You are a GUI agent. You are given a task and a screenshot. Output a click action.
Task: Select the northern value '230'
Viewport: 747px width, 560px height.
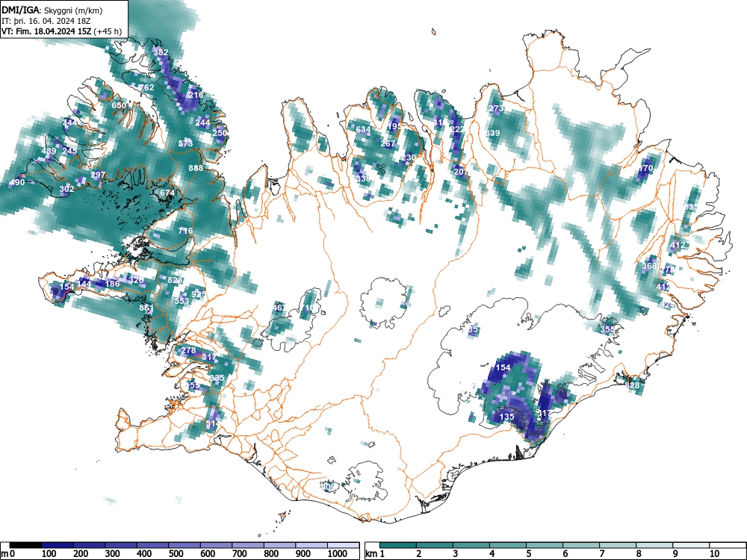click(x=409, y=158)
